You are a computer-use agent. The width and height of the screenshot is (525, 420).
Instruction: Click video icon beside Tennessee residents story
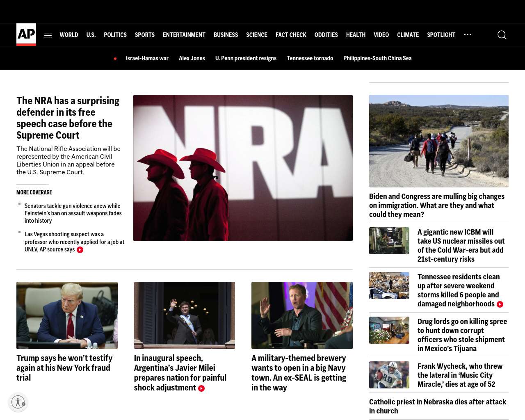click(x=500, y=304)
